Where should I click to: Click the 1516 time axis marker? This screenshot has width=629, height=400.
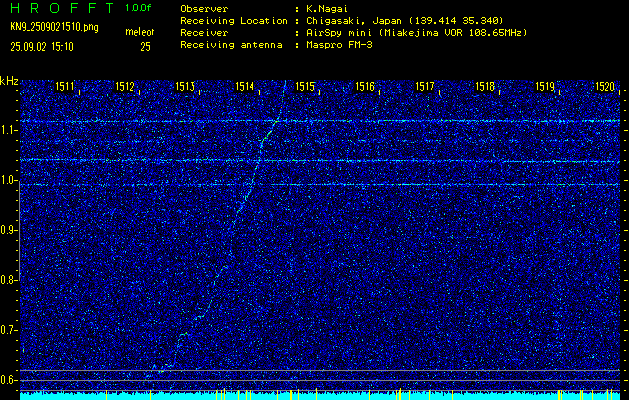[365, 86]
